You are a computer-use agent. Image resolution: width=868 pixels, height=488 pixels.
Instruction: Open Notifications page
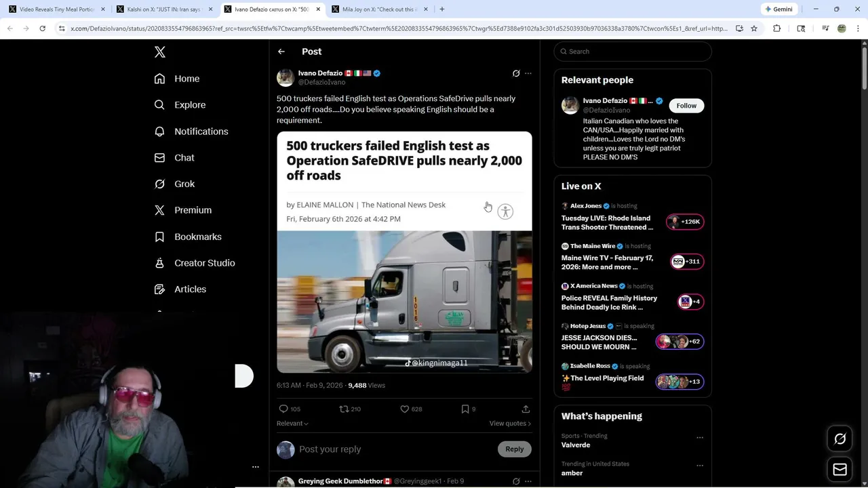tap(191, 131)
